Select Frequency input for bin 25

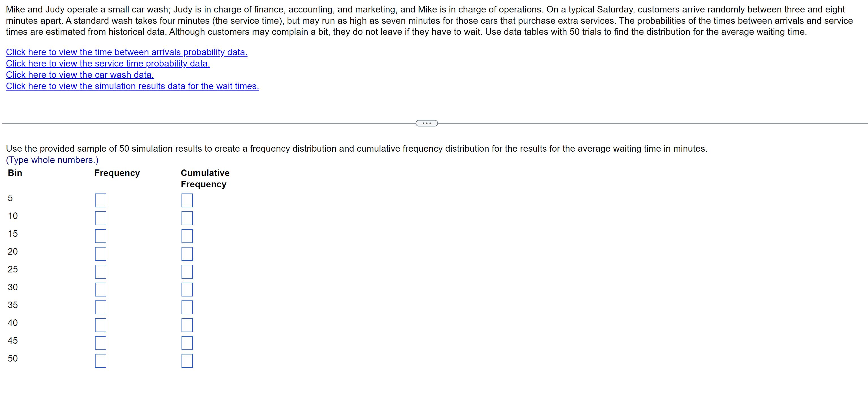coord(100,272)
